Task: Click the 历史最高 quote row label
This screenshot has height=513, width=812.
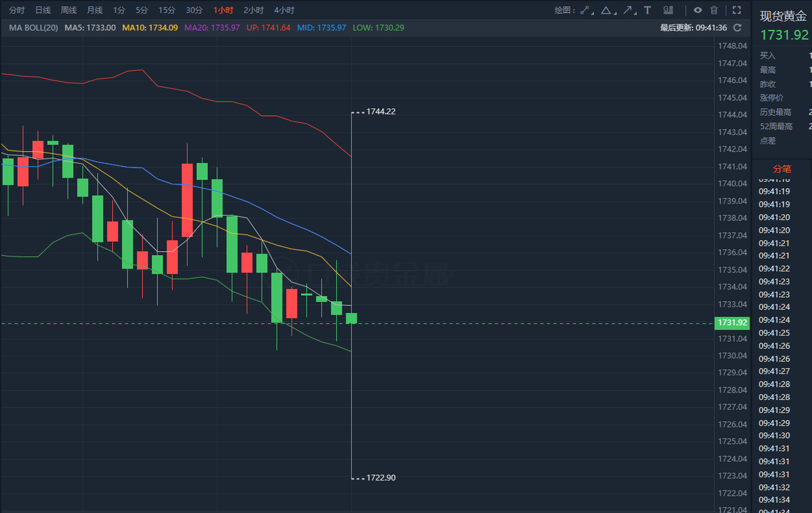Action: tap(776, 112)
